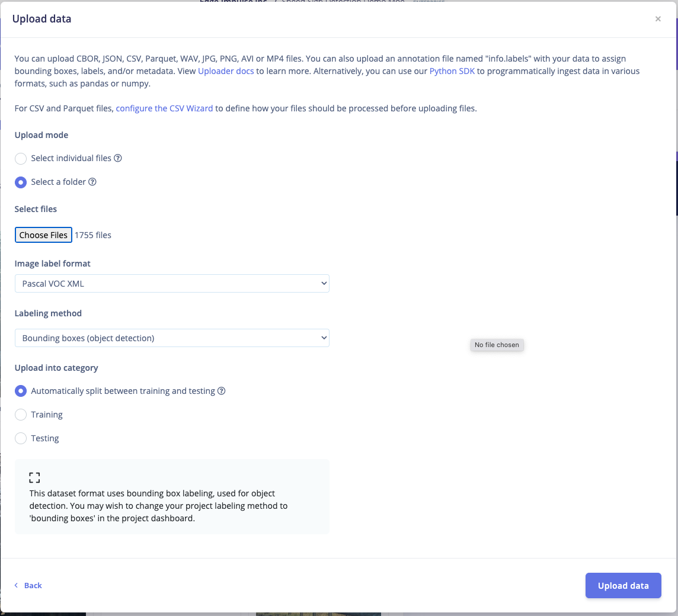This screenshot has width=678, height=616.
Task: Go back using the Back link
Action: (x=28, y=585)
